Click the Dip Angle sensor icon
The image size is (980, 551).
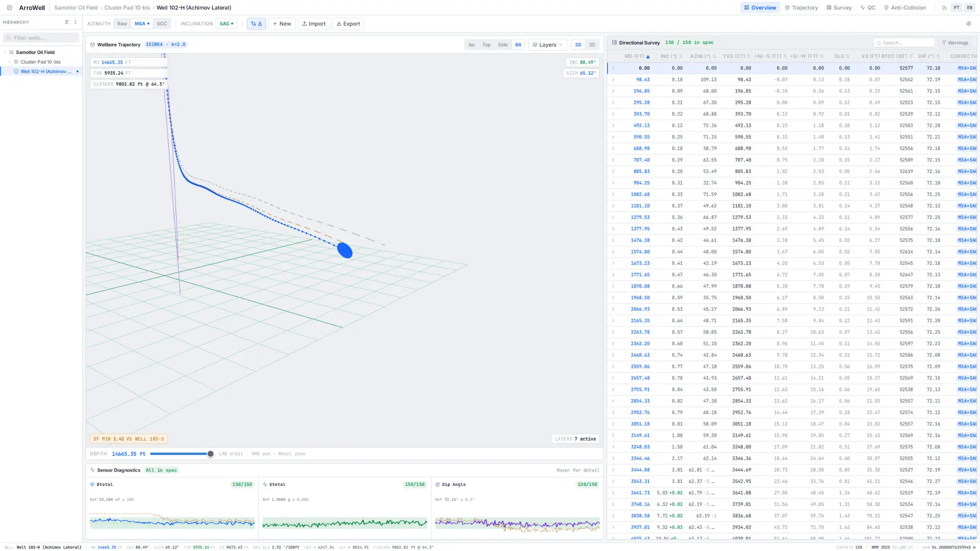[437, 485]
